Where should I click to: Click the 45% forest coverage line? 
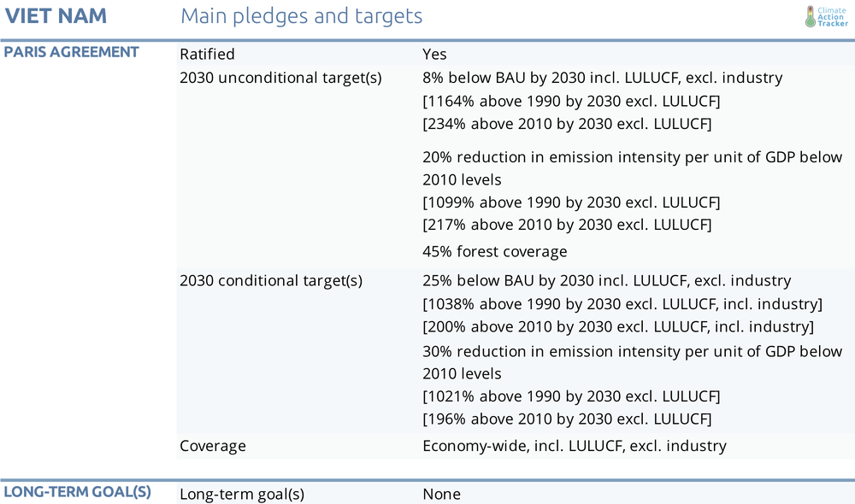[x=494, y=252]
